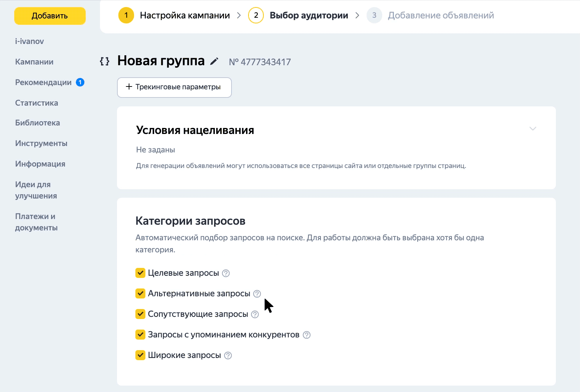Open help icon for Запросы с упоминанием конкурентов
This screenshot has width=580, height=392.
pyautogui.click(x=307, y=335)
